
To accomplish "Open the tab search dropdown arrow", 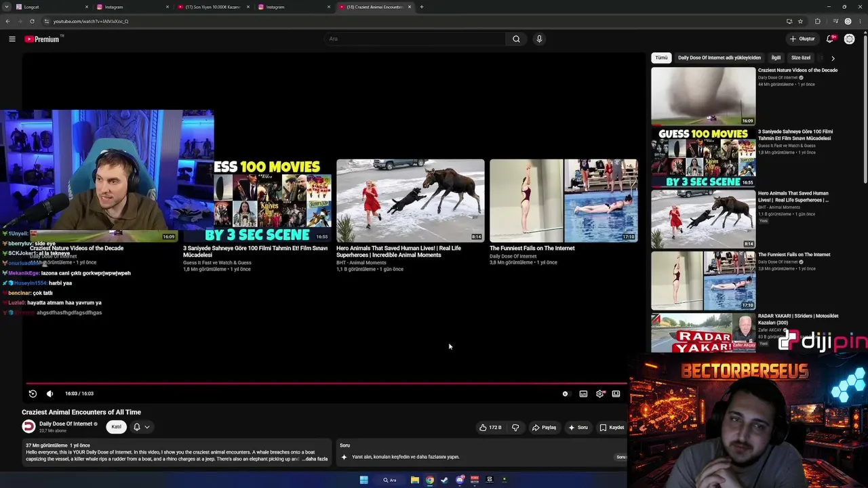I will pyautogui.click(x=5, y=7).
